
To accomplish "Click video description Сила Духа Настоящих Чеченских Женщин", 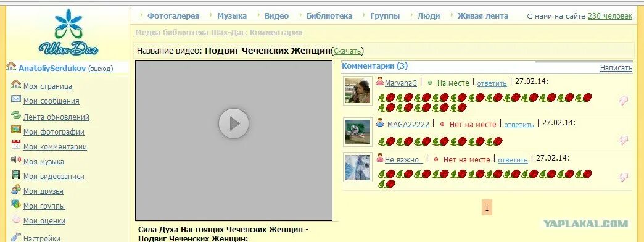I will (x=223, y=234).
